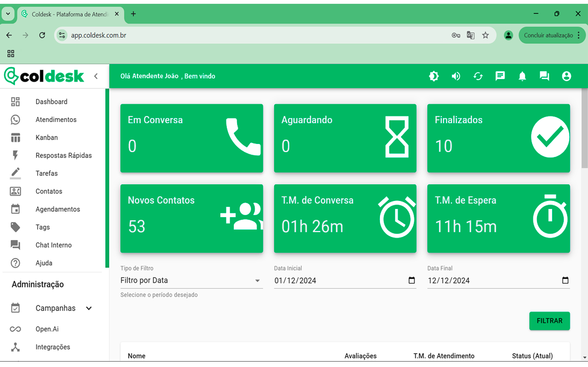
Task: Mute notification sound with speaker icon
Action: tap(456, 76)
